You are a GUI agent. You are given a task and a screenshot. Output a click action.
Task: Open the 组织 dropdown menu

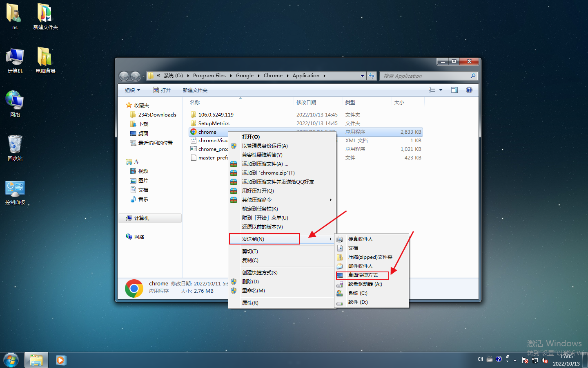[132, 90]
